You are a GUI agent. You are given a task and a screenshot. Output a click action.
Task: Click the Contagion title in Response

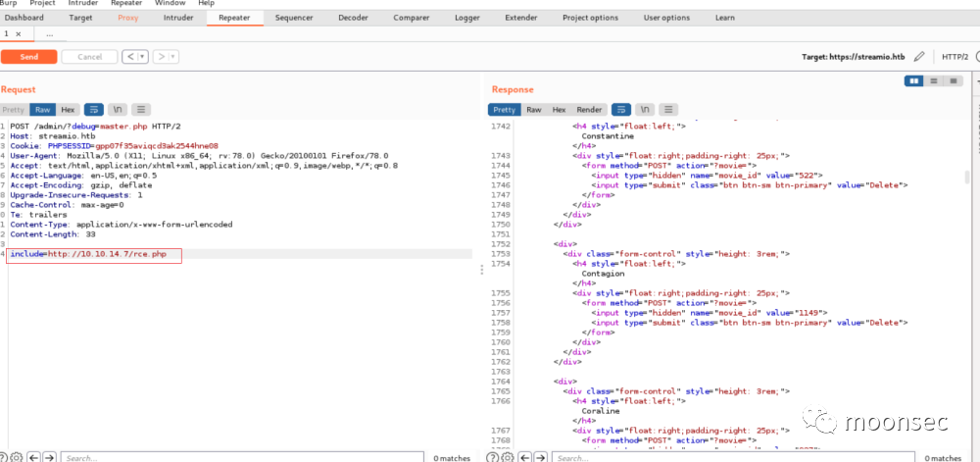[x=603, y=274]
